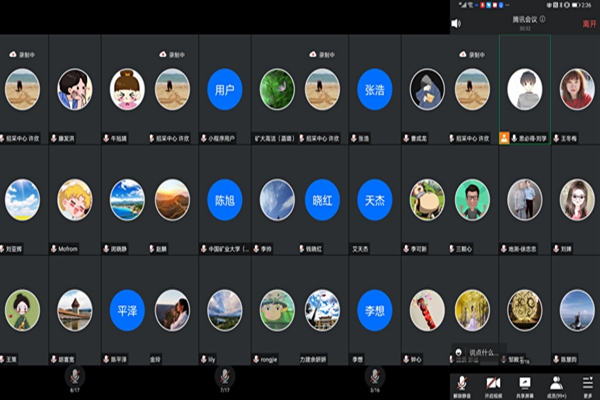Select the blue 李想 participant avatar
Screen dimensions: 600x400
(x=375, y=310)
